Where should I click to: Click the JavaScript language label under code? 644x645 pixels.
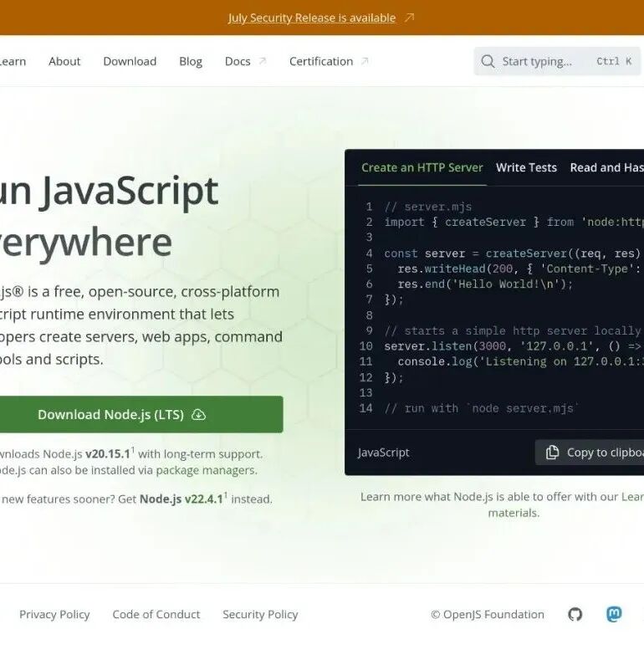(x=383, y=453)
